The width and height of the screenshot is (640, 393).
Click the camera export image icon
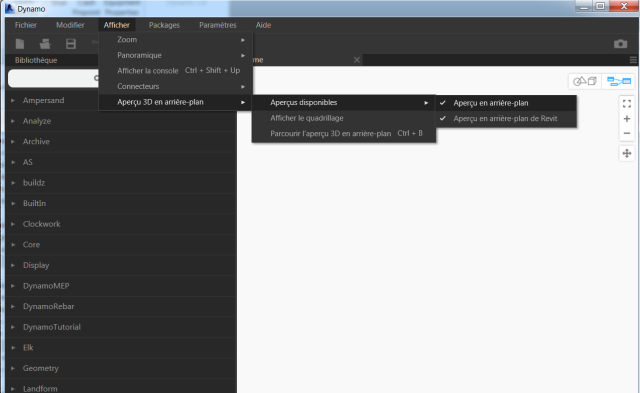pos(620,44)
